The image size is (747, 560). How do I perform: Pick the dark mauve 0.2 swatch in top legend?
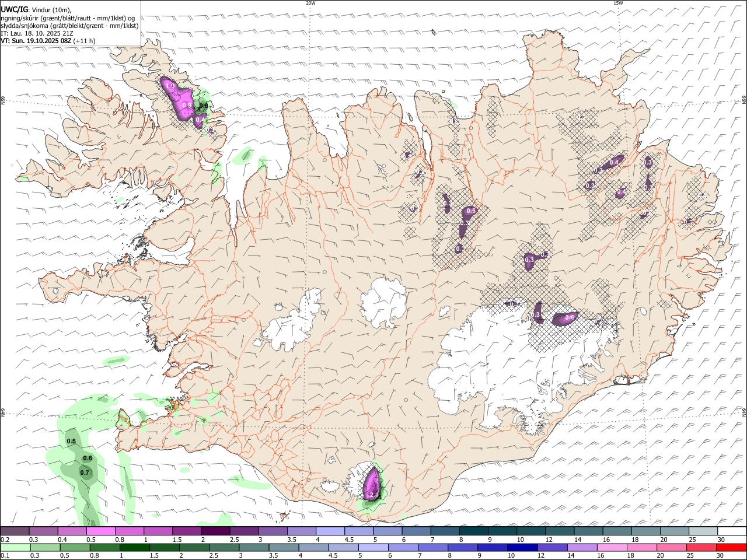(15, 531)
